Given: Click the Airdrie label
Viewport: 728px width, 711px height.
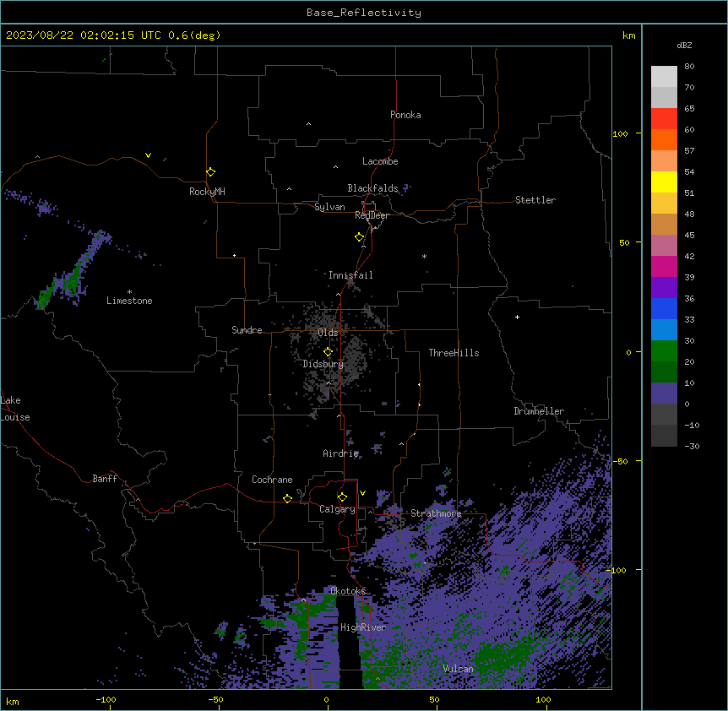Looking at the screenshot, I should [x=341, y=453].
